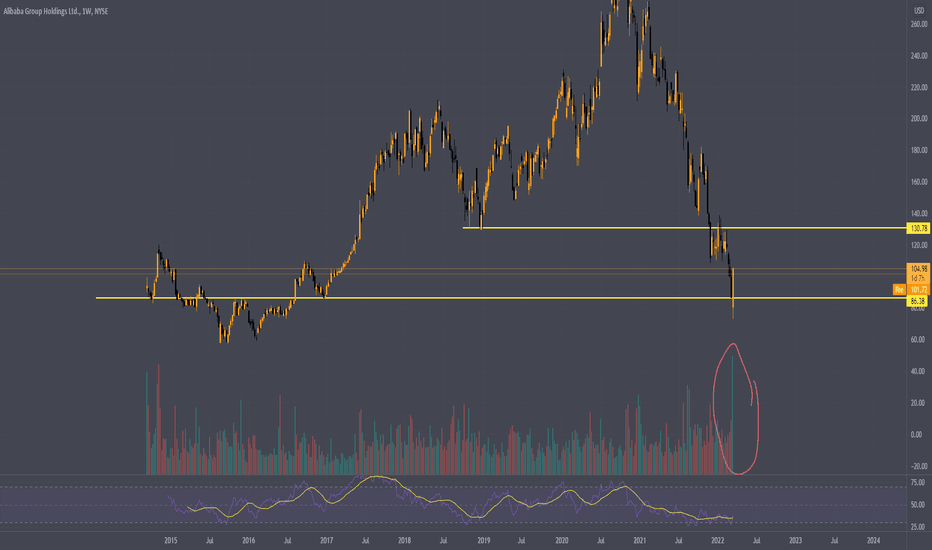This screenshot has width=932, height=550.
Task: Click the 2021 label on the time axis
Action: click(x=640, y=540)
